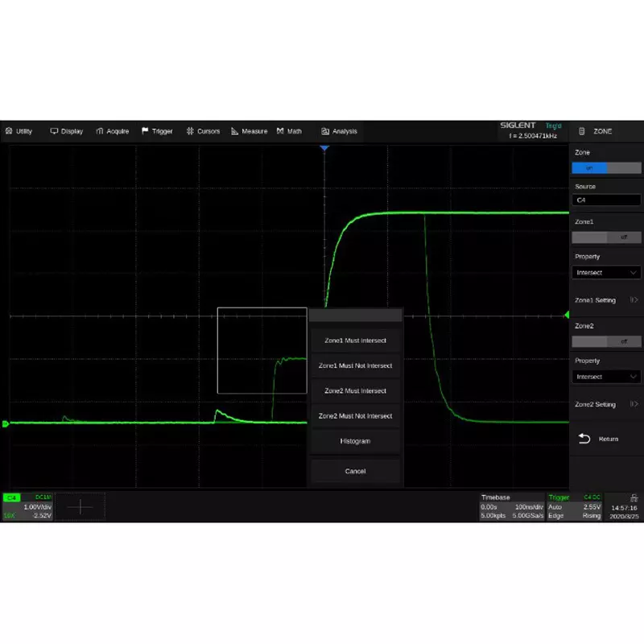Click the Math function icon
This screenshot has height=644, width=644.
click(x=280, y=131)
